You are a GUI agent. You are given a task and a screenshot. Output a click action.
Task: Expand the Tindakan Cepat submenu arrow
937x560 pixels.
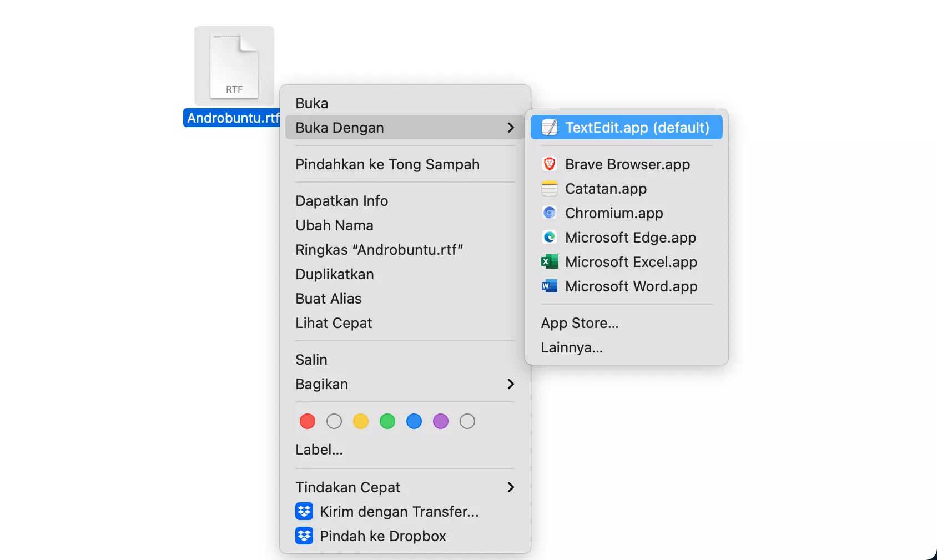tap(510, 487)
